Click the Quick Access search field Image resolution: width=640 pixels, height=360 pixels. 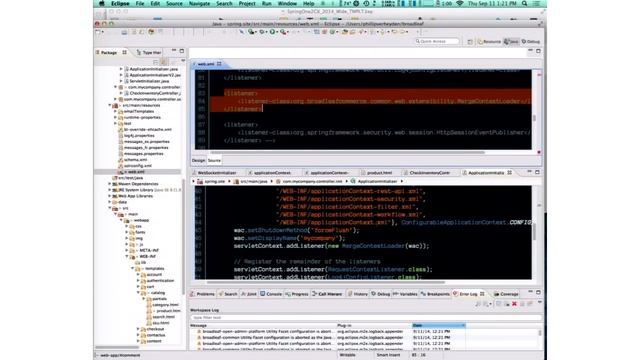[437, 41]
